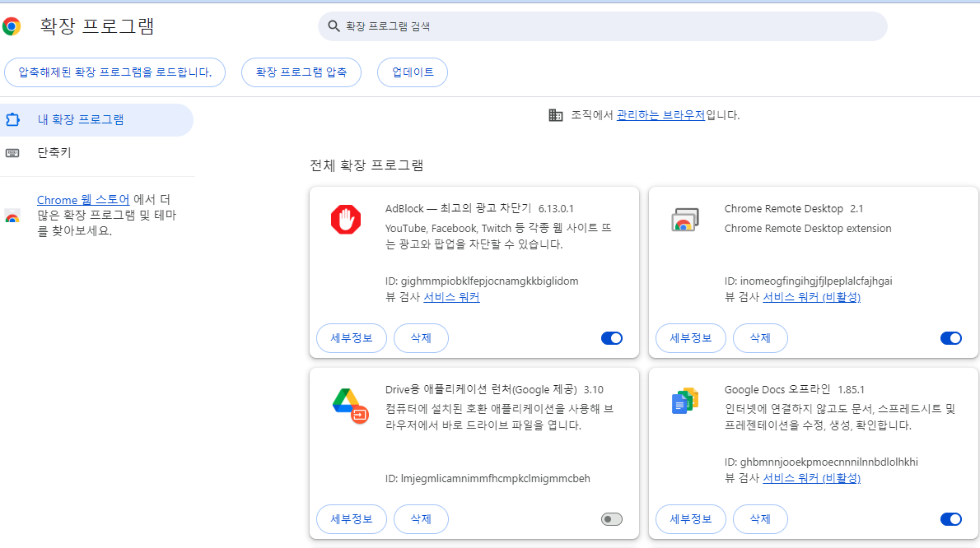This screenshot has height=548, width=980.
Task: Click the magnifier icon in search bar
Action: [x=334, y=26]
